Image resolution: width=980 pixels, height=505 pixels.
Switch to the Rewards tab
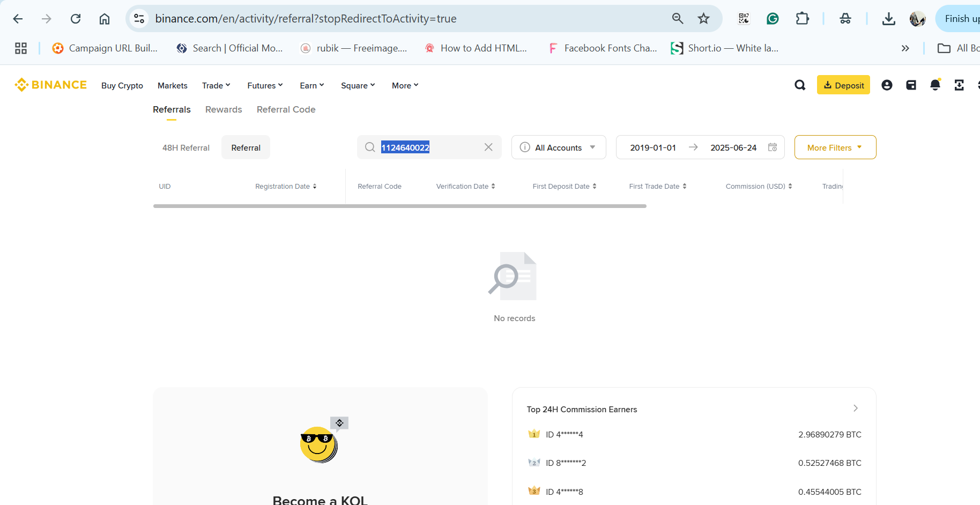(224, 109)
